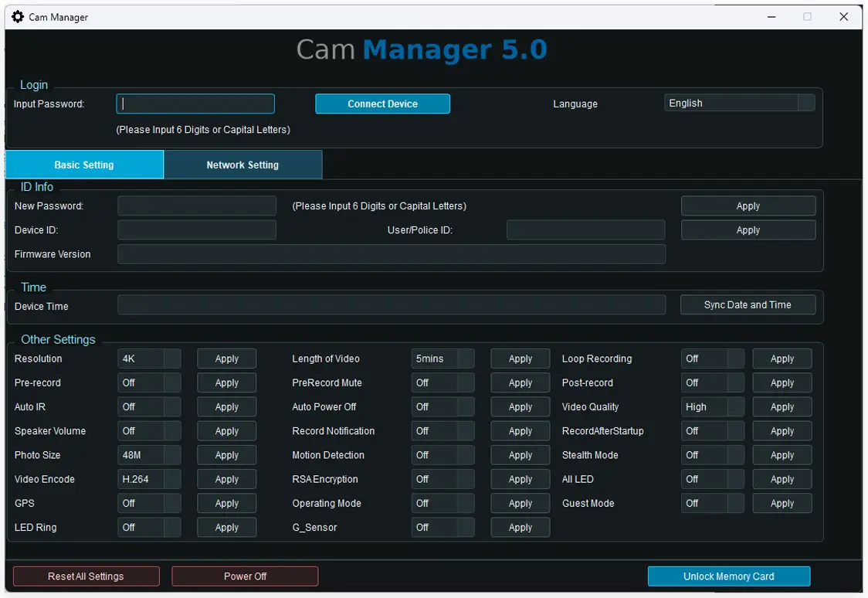This screenshot has height=598, width=868.
Task: Click the Connect Device button
Action: 382,104
